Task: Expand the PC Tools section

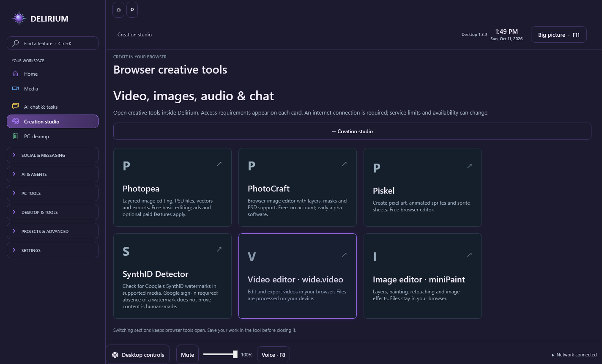Action: coord(52,193)
